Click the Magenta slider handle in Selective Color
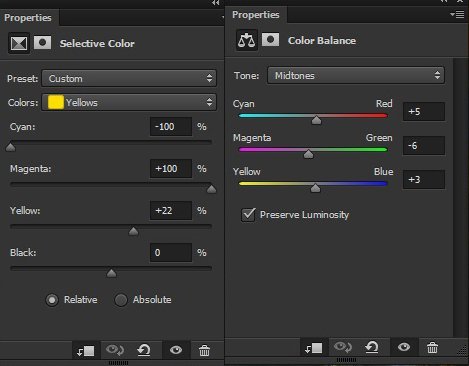Viewport: 469px width, 366px height. (x=211, y=189)
